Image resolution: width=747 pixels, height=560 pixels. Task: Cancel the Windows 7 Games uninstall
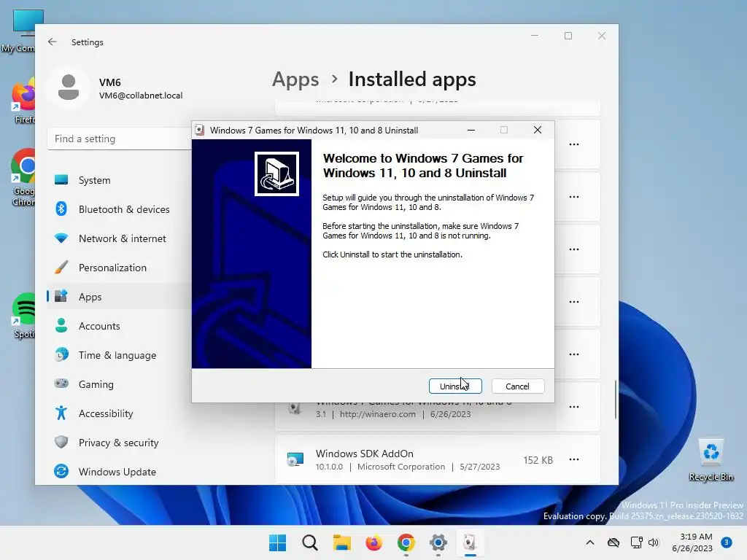(x=517, y=386)
